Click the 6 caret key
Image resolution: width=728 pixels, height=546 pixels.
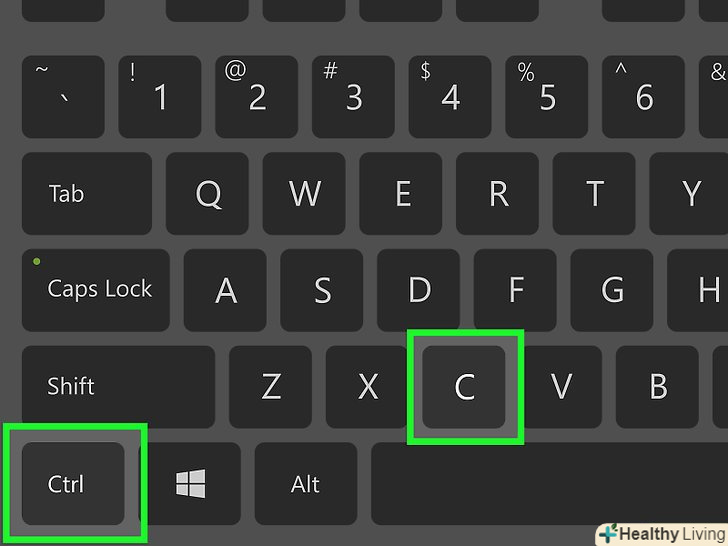point(644,97)
